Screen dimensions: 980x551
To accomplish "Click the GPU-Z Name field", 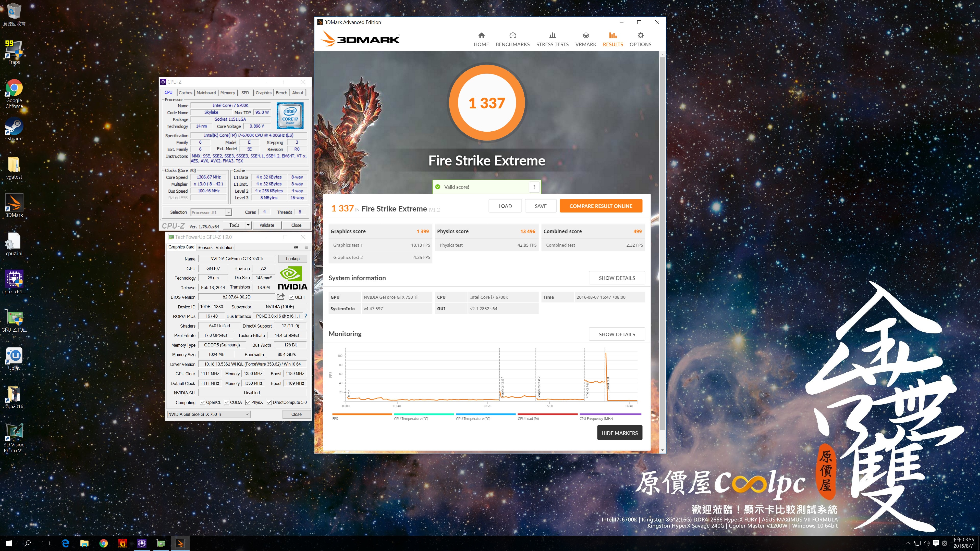I will tap(237, 259).
